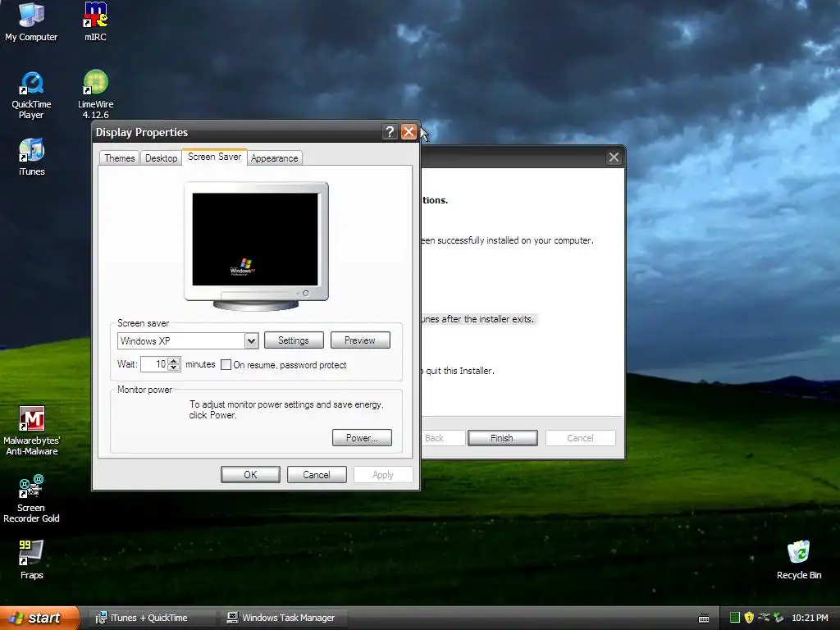The image size is (840, 630).
Task: Select the Recycle Bin icon
Action: tap(799, 559)
